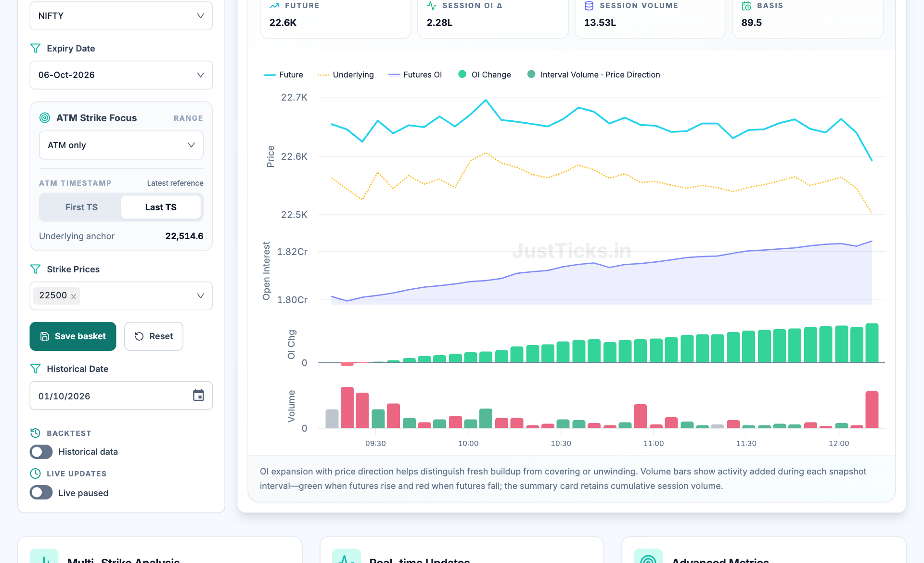Click the 10:00 time axis label
Screen dimensions: 924x563
pyautogui.click(x=468, y=443)
